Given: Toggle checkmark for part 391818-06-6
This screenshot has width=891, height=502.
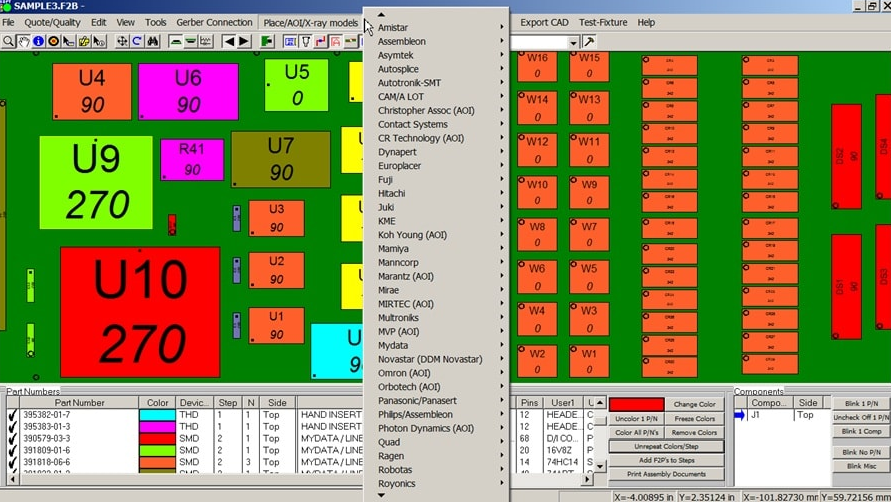Looking at the screenshot, I should point(12,462).
